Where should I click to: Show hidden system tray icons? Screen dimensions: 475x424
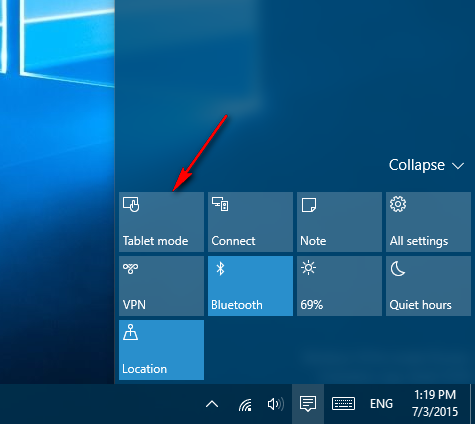pyautogui.click(x=212, y=404)
